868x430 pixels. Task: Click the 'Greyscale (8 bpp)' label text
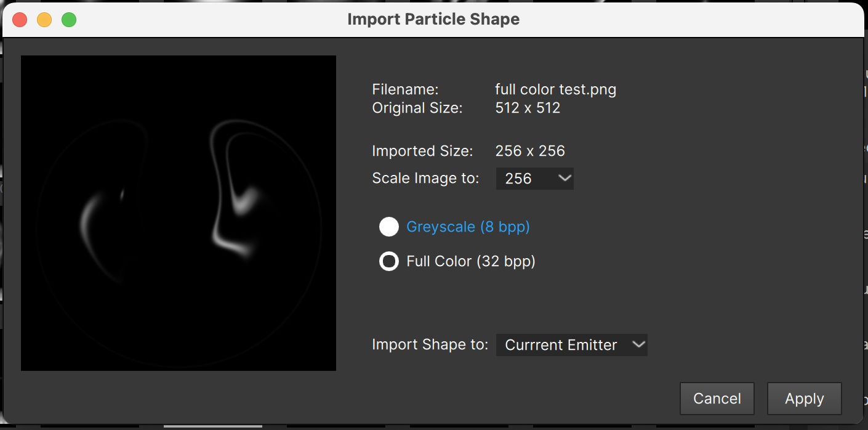(x=468, y=227)
